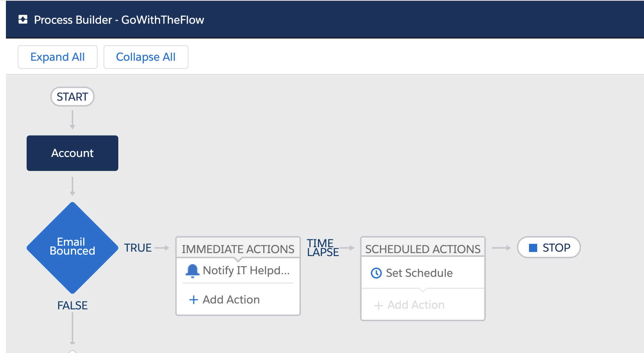
Task: Click the plus icon under Immediate Actions
Action: click(x=193, y=300)
